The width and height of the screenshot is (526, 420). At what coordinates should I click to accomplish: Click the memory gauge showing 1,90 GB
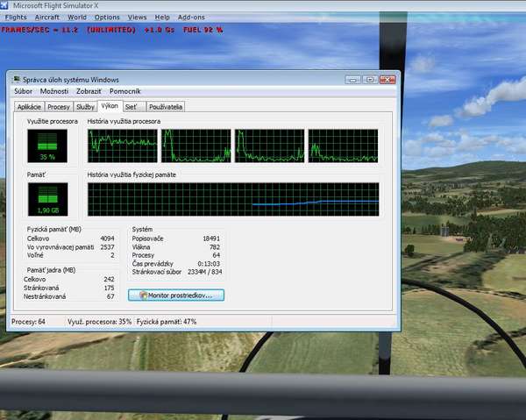47,199
